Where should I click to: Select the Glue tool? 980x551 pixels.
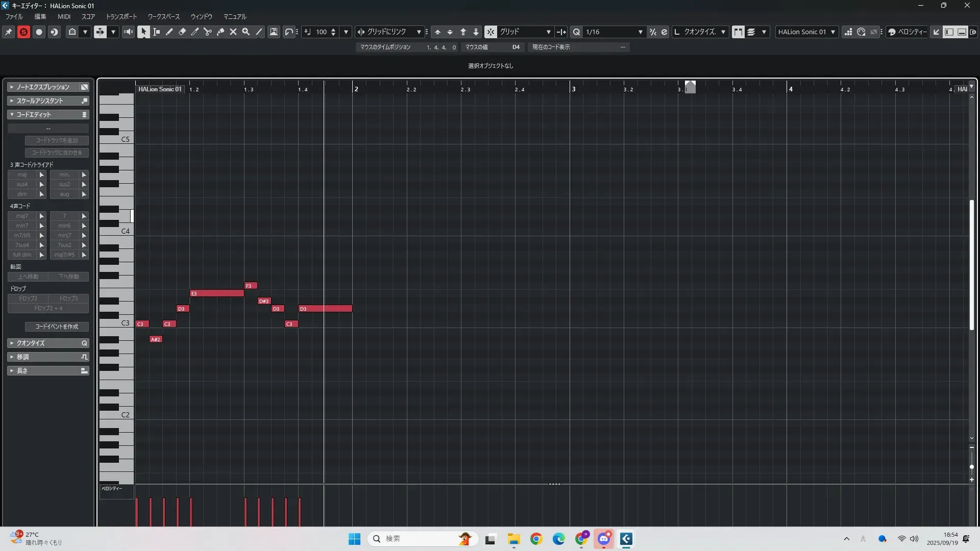point(220,32)
